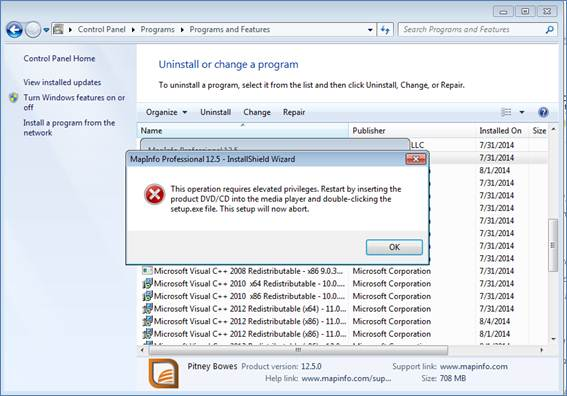This screenshot has width=567, height=396.
Task: Open recent pages dropdown next to Forward
Action: pos(46,30)
